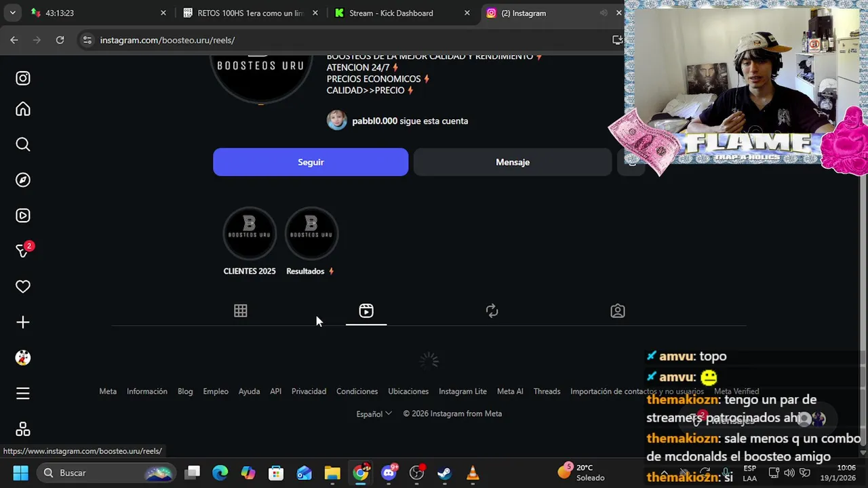Open Copilot from the taskbar
The width and height of the screenshot is (868, 488).
click(x=248, y=472)
